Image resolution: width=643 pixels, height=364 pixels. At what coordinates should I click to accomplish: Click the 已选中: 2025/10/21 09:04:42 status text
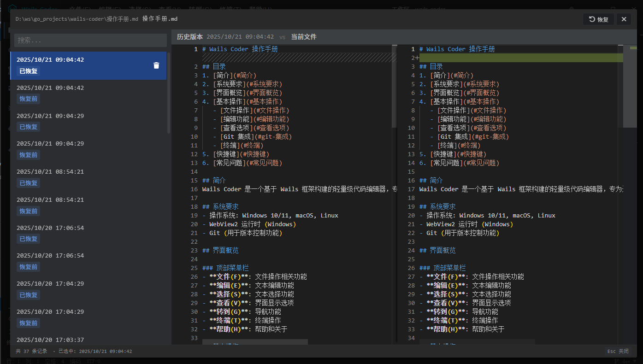(x=95, y=351)
